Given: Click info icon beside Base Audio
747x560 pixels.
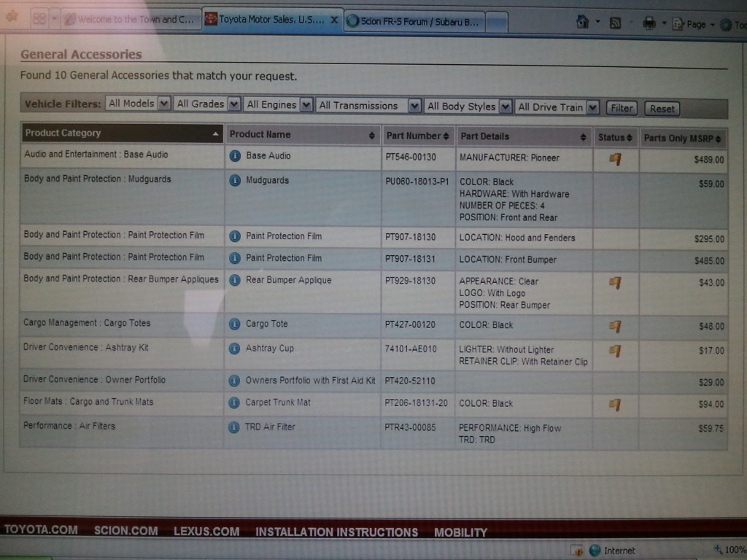Looking at the screenshot, I should 235,156.
